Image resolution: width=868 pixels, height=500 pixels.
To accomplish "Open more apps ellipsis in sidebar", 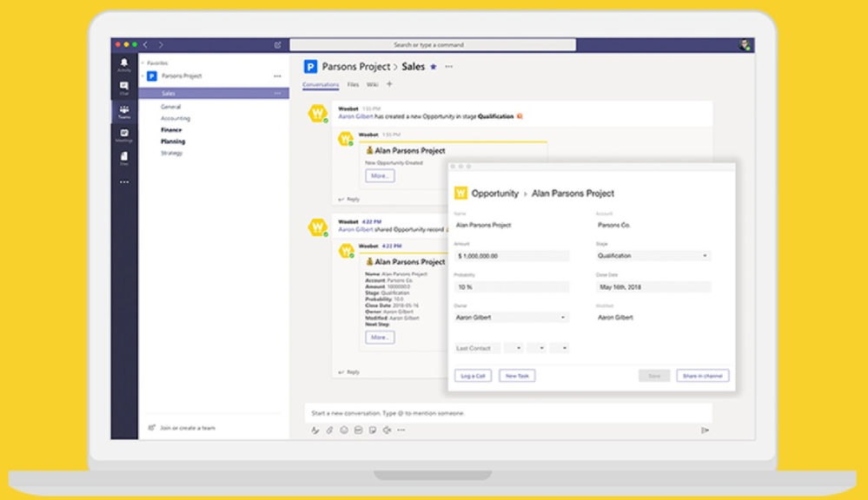I will click(x=124, y=182).
